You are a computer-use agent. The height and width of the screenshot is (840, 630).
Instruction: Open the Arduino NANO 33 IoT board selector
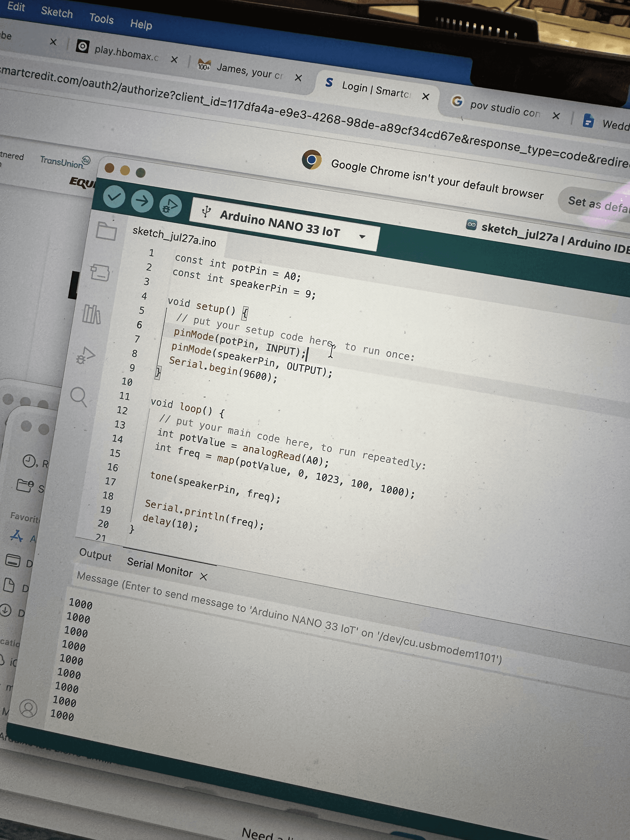coord(285,224)
